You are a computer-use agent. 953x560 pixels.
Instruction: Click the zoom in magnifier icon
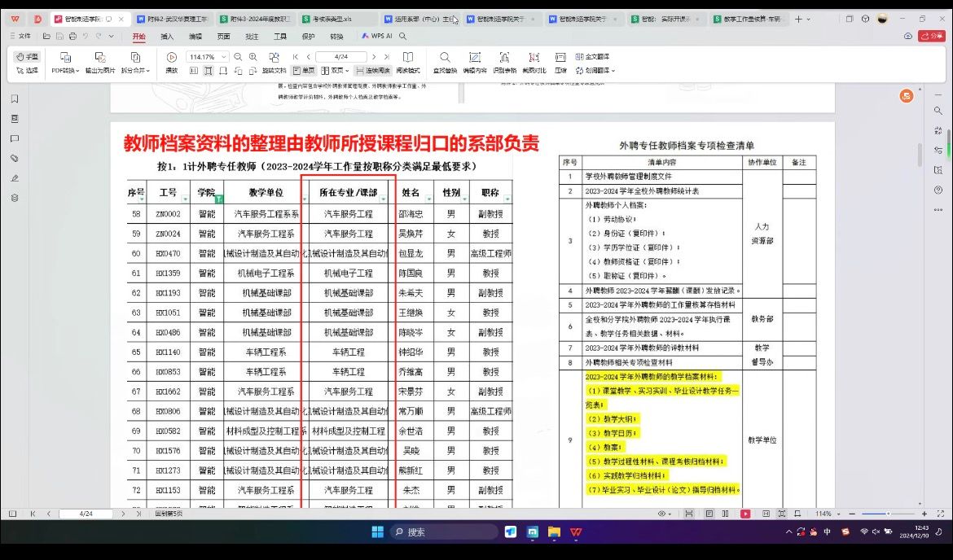coord(253,57)
